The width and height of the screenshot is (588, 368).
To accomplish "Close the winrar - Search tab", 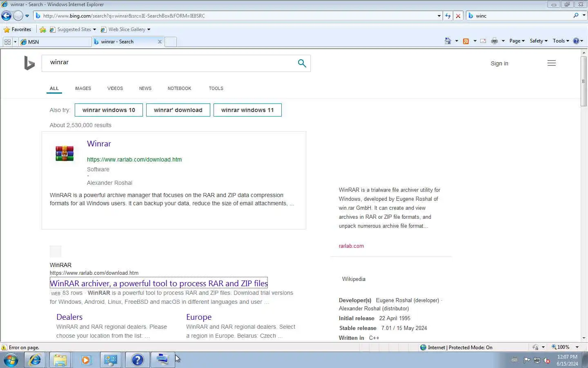I will pos(160,42).
